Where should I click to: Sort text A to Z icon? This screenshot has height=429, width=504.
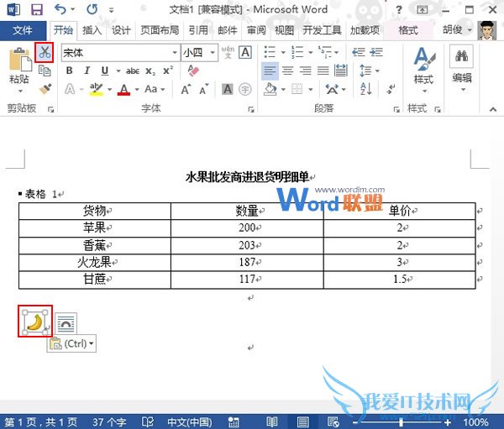point(366,89)
